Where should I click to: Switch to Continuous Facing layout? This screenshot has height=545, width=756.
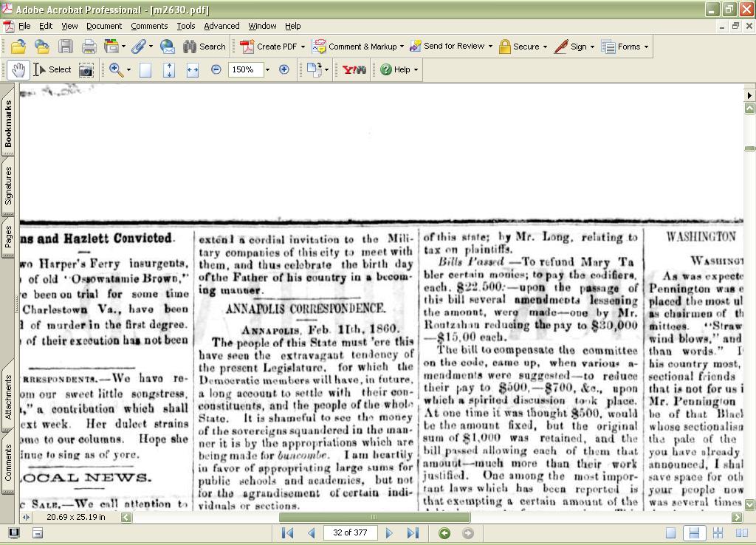(718, 533)
